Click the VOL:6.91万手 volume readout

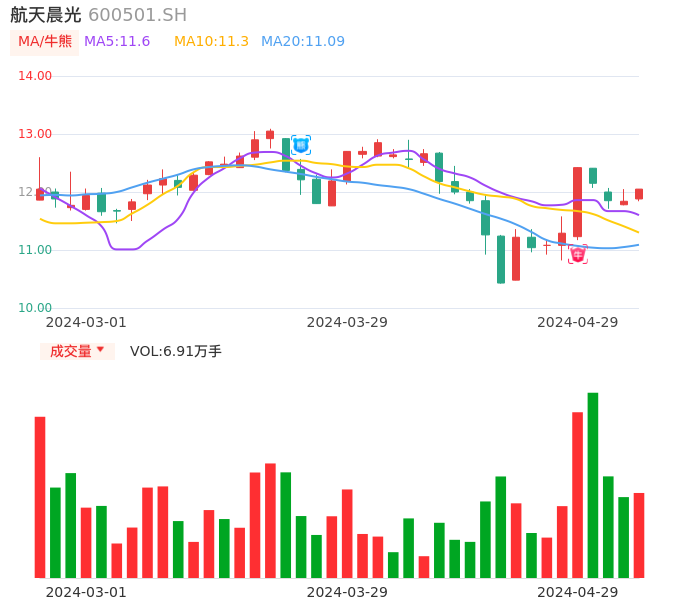tap(176, 351)
